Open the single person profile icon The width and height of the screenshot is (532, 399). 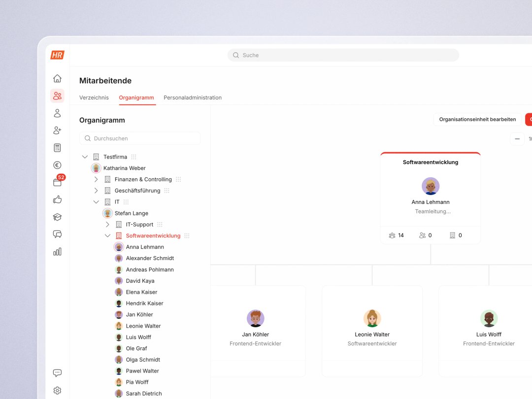(57, 113)
